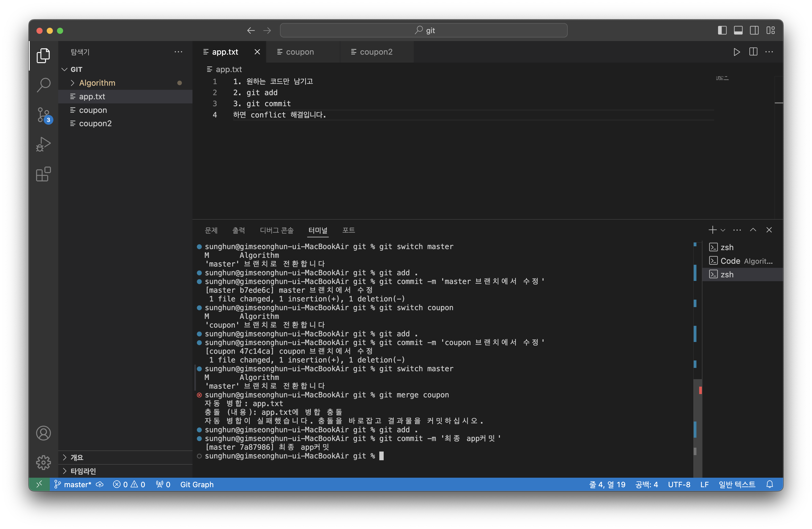Open the Source Control view icon
This screenshot has height=529, width=812.
(43, 115)
